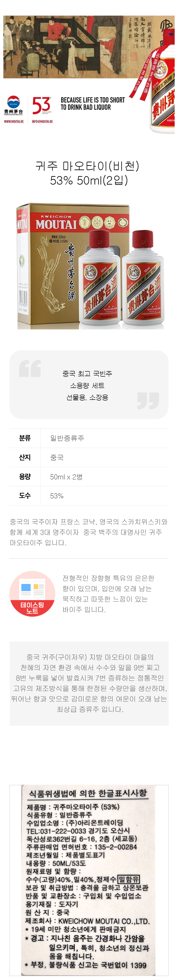Click the opening quotation mark icon
178x980 pixels.
tap(30, 369)
